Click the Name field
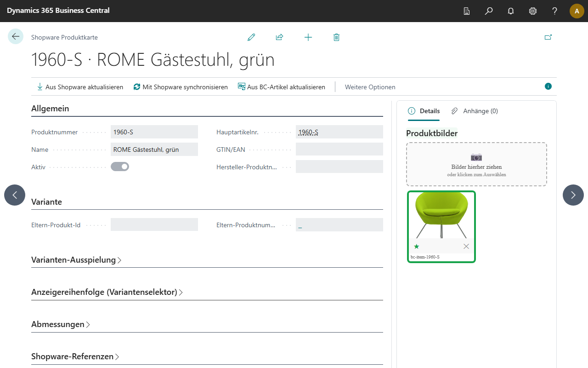 154,149
